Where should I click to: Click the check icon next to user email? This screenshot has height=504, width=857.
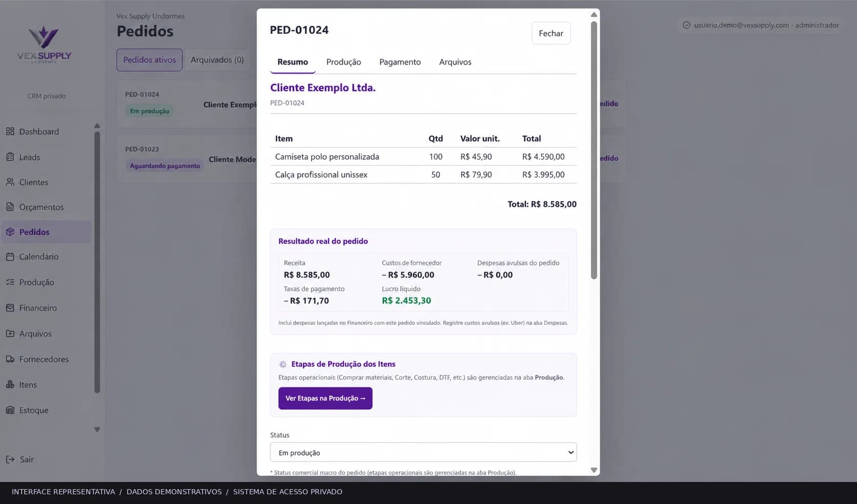(686, 25)
